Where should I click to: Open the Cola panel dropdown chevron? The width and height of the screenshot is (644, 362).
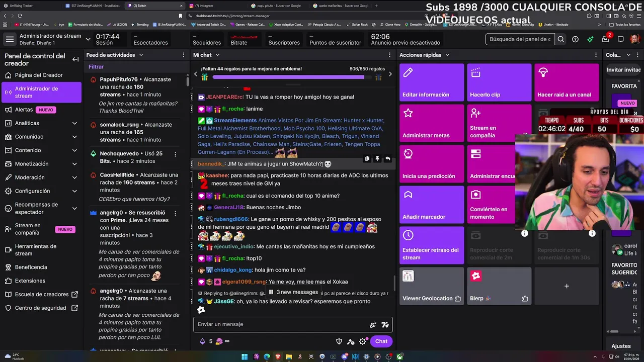[628, 55]
